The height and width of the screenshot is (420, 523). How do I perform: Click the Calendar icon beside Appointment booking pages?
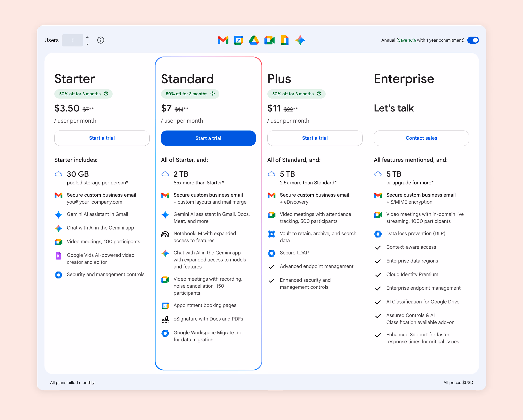pos(165,306)
